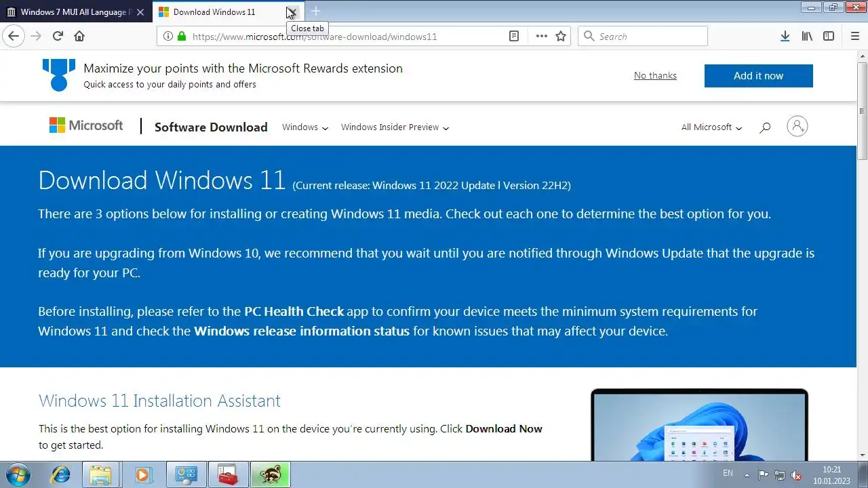This screenshot has width=868, height=488.
Task: Reload the current page
Action: click(x=58, y=36)
